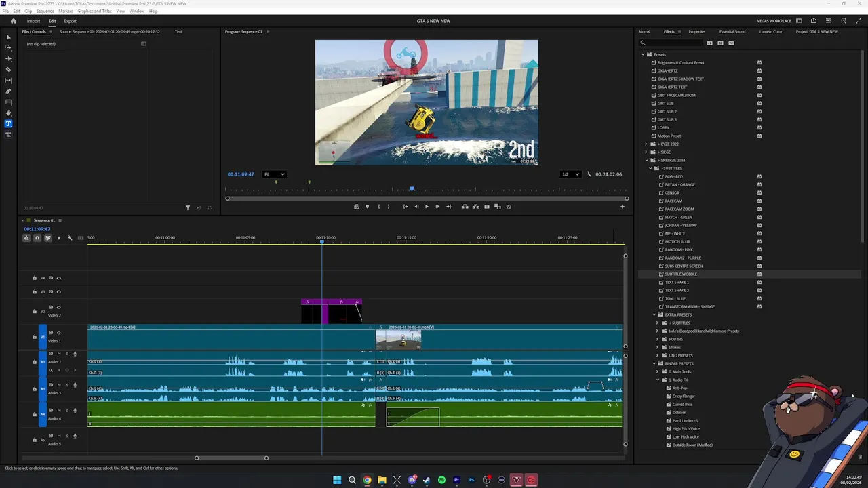Viewport: 868px width, 488px height.
Task: Click the Program monitor blue playhead
Action: pos(411,189)
